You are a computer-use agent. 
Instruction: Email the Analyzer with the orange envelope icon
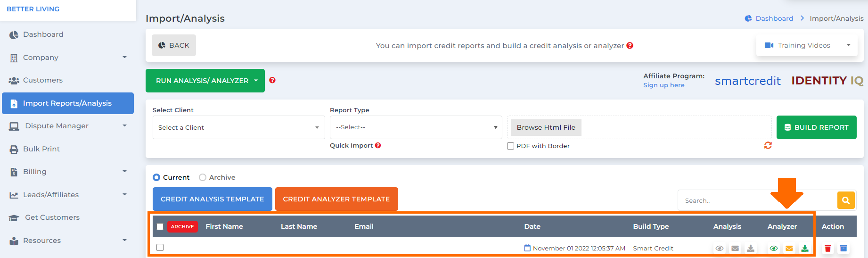click(789, 248)
